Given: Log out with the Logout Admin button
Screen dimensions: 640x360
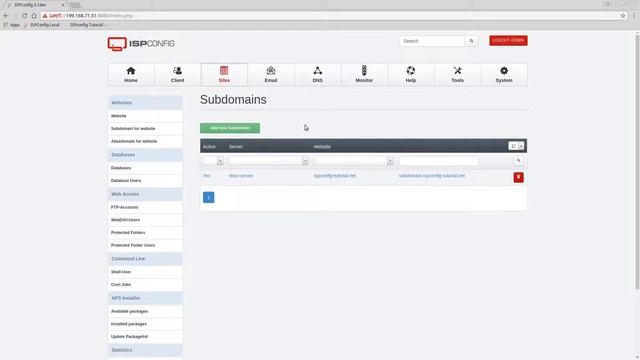Looking at the screenshot, I should point(508,40).
